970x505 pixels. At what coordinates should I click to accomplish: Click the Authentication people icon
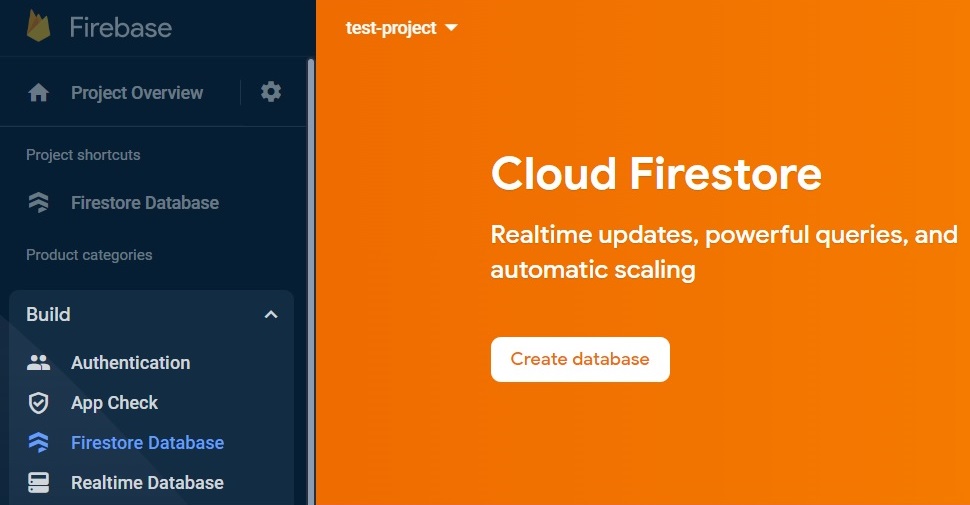[x=38, y=363]
